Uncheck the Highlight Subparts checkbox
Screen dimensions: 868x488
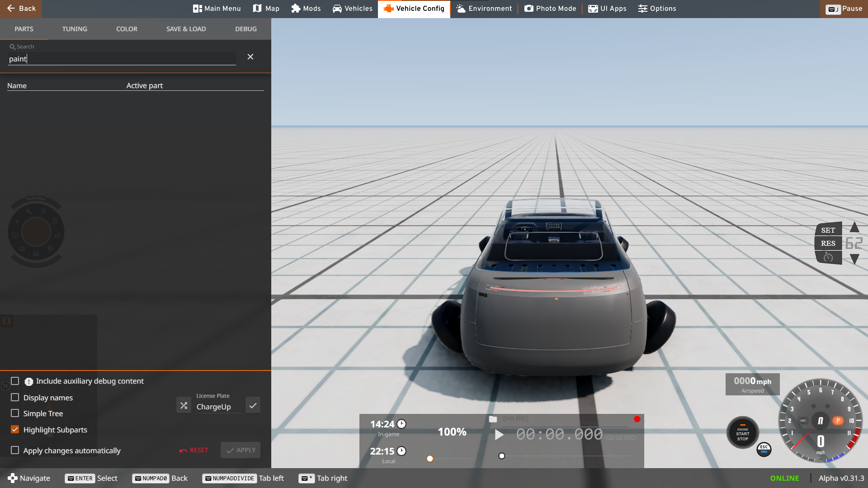pyautogui.click(x=15, y=429)
